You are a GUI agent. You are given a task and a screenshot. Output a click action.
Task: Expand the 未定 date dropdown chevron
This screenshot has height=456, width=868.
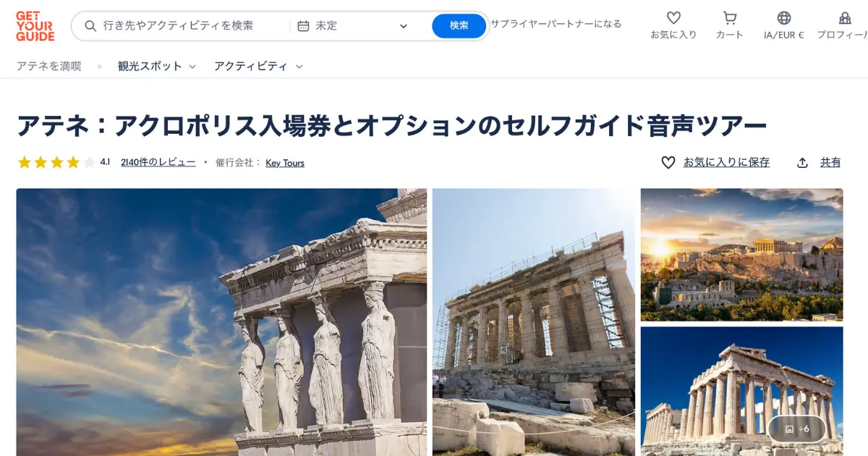click(404, 26)
